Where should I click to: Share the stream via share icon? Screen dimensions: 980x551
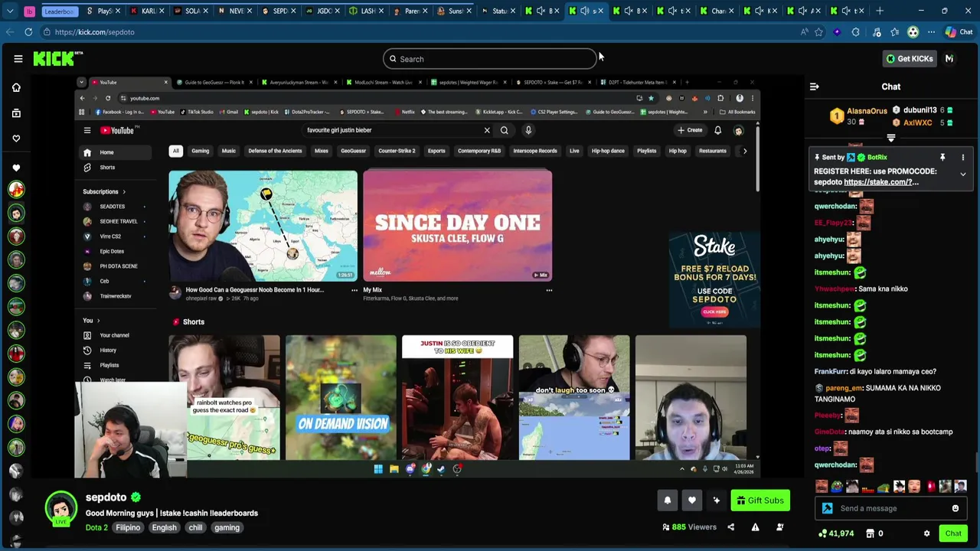tap(730, 527)
